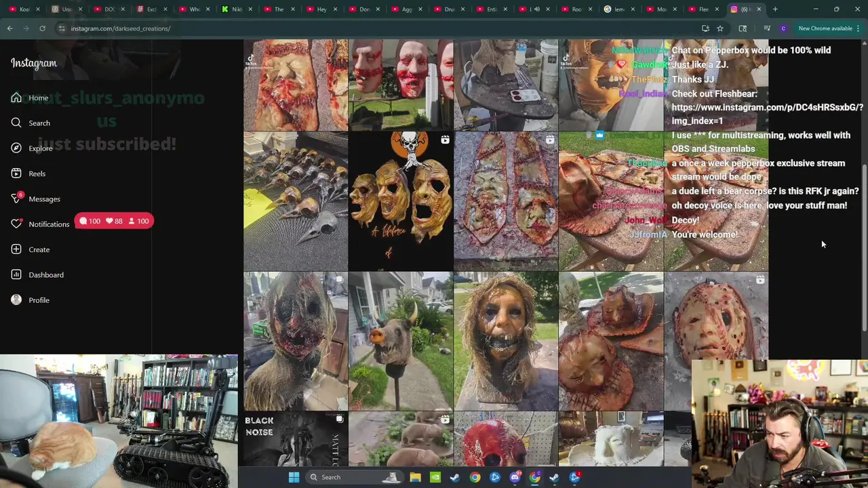Open the three golden masks skull post

(x=400, y=201)
